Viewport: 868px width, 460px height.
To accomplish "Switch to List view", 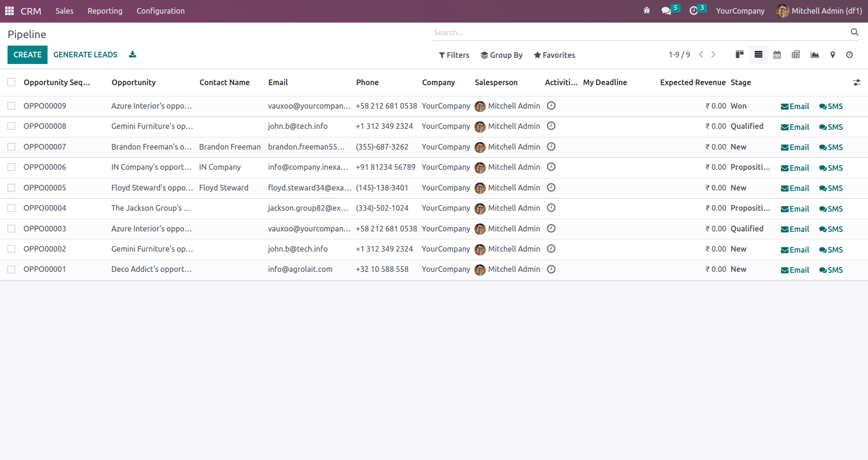I will [758, 55].
